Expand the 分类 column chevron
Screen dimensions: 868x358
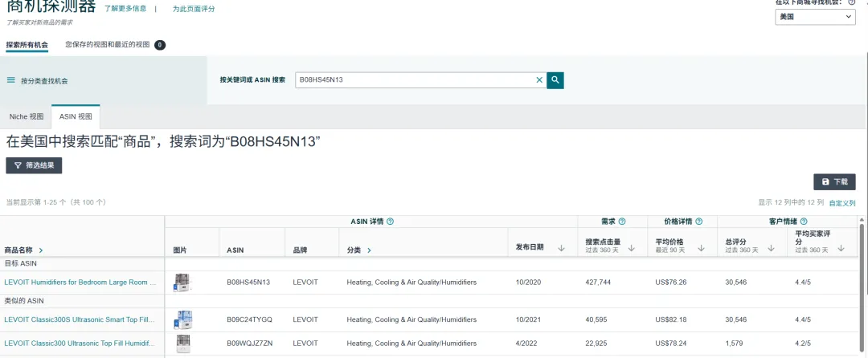[370, 250]
